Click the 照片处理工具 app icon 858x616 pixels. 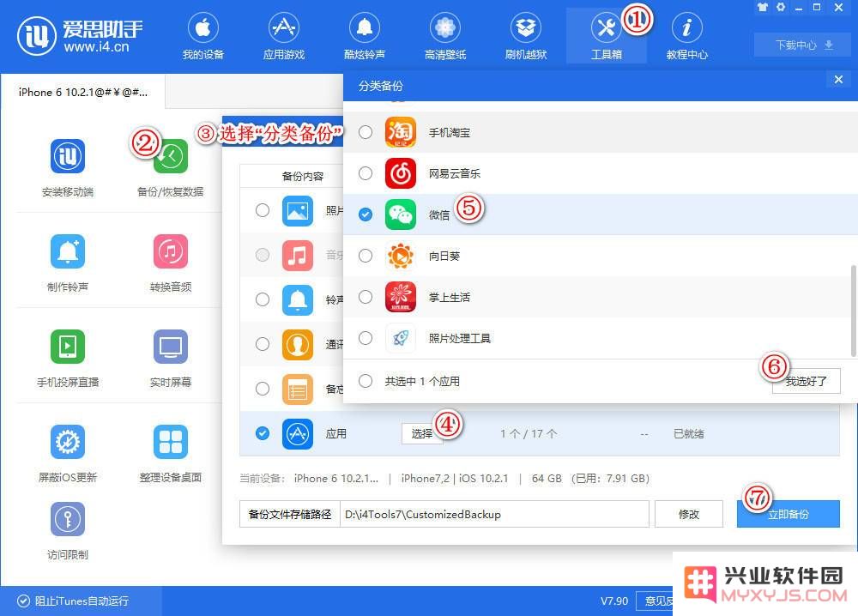tap(400, 338)
